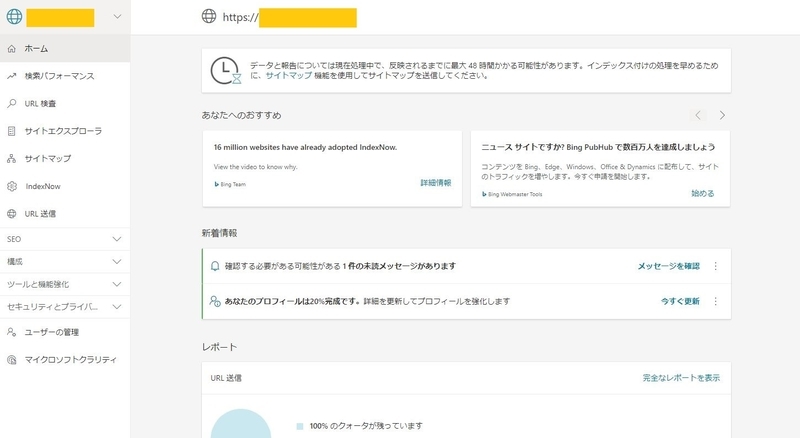800x438 pixels.
Task: Open マイクロソフトクラリティ page
Action: click(65, 360)
